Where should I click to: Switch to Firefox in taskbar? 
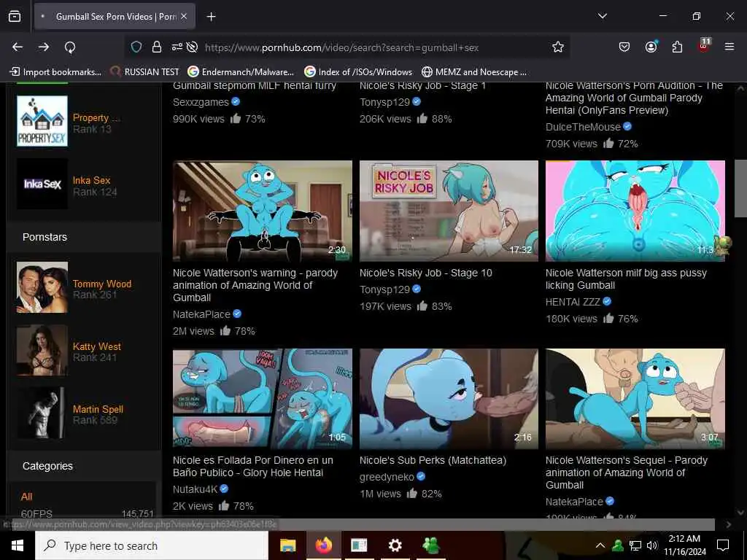[x=323, y=545]
